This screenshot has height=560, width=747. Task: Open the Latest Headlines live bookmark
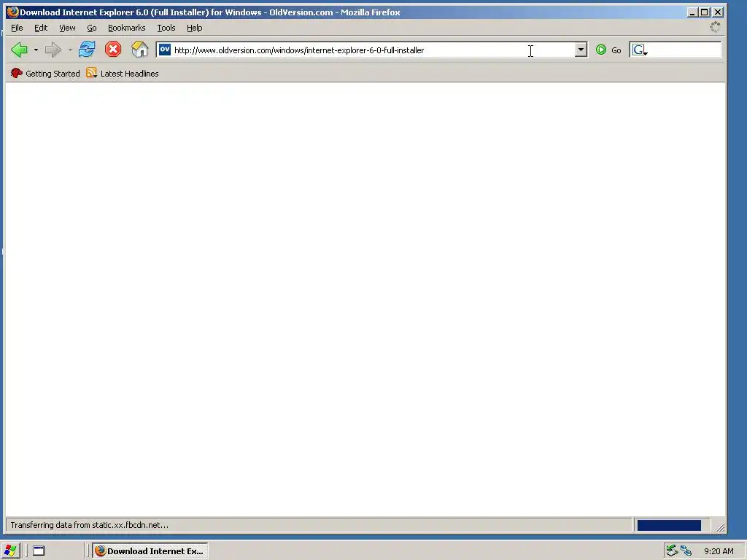tap(123, 74)
